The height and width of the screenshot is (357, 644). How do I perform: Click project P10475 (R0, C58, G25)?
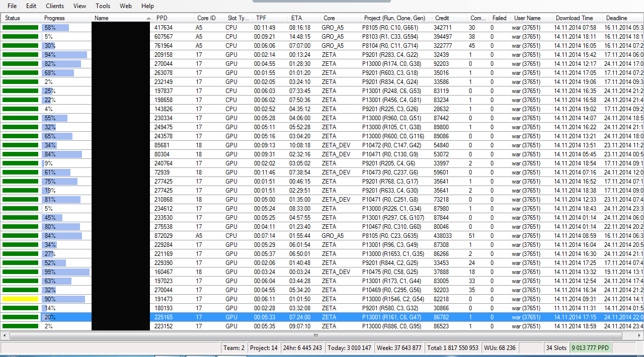(x=390, y=272)
